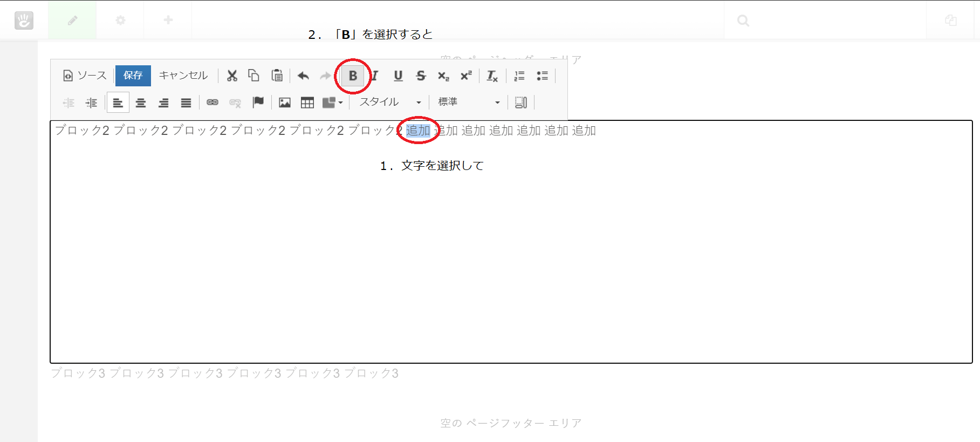Switch to ソース source view
Viewport: 980px width, 442px height.
coord(85,76)
